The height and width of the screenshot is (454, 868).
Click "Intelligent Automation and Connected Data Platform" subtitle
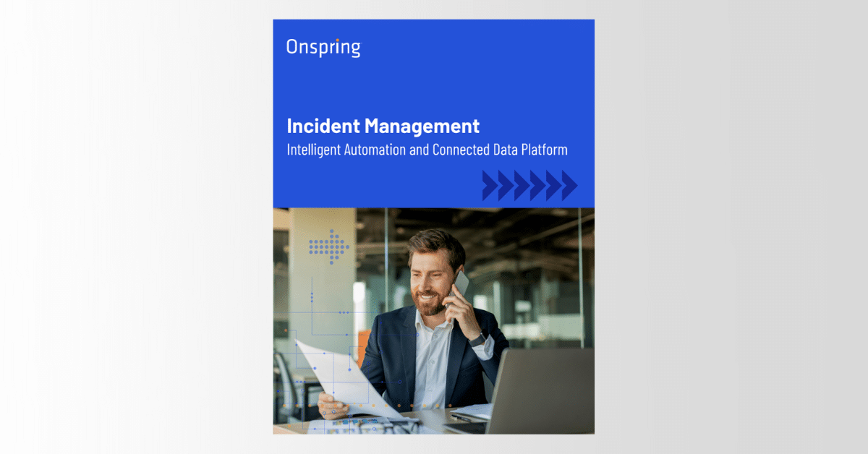pos(427,150)
